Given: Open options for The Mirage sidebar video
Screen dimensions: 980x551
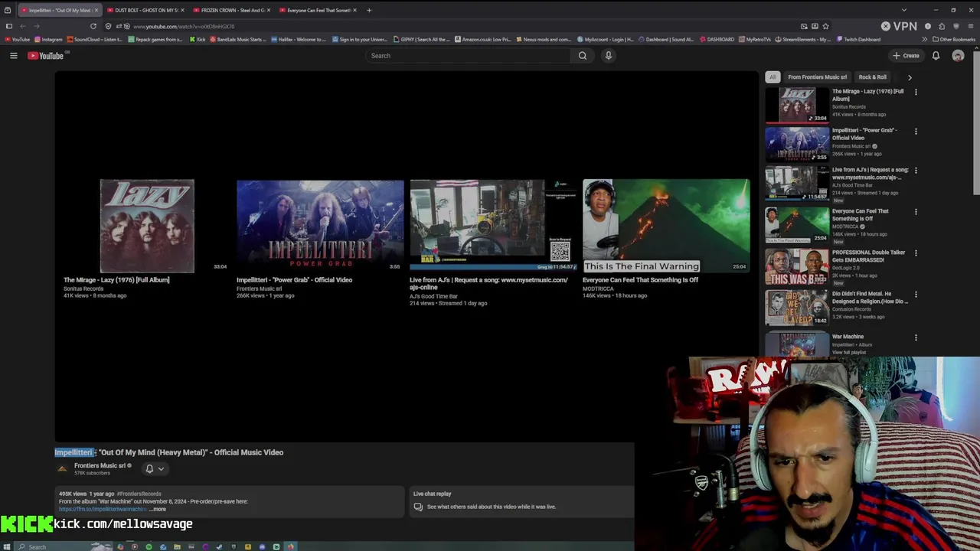Looking at the screenshot, I should point(916,92).
